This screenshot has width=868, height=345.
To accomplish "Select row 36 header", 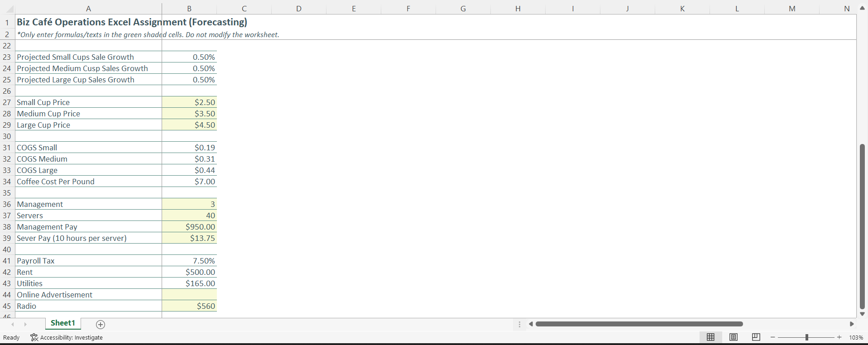I will [7, 204].
